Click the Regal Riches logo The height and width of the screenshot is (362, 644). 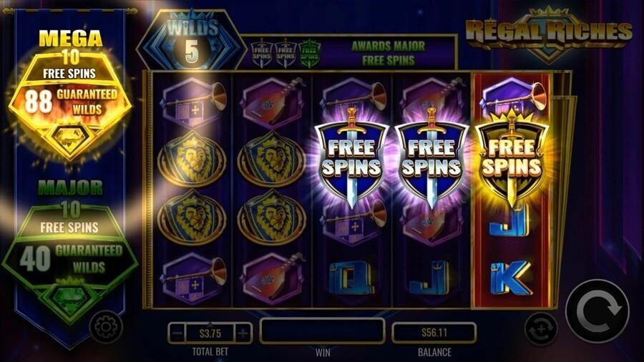click(x=549, y=33)
